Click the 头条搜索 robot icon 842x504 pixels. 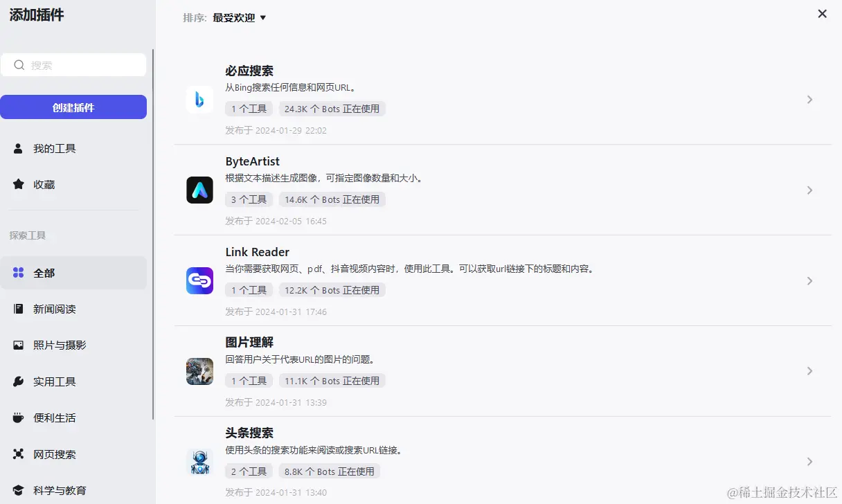tap(199, 462)
